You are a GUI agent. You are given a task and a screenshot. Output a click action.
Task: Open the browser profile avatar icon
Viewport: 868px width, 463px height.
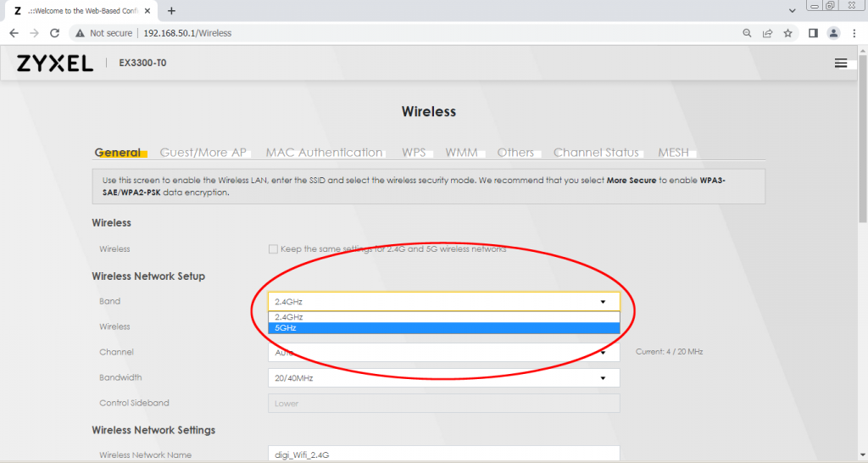[832, 33]
